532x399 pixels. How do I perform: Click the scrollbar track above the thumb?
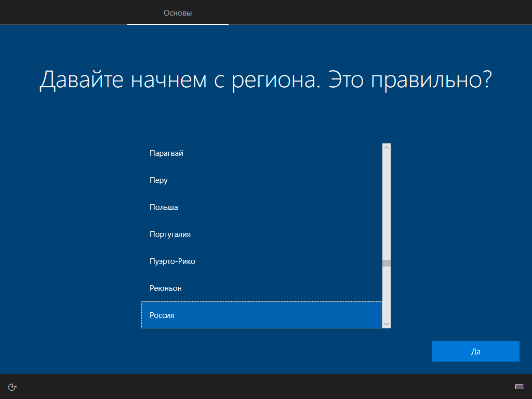pyautogui.click(x=387, y=206)
